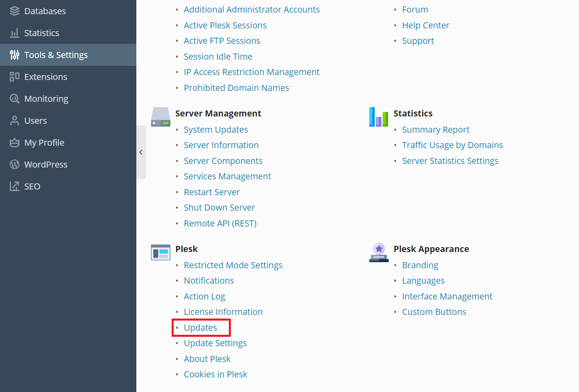Click the Statistics section heading
The width and height of the screenshot is (579, 392).
pyautogui.click(x=413, y=113)
